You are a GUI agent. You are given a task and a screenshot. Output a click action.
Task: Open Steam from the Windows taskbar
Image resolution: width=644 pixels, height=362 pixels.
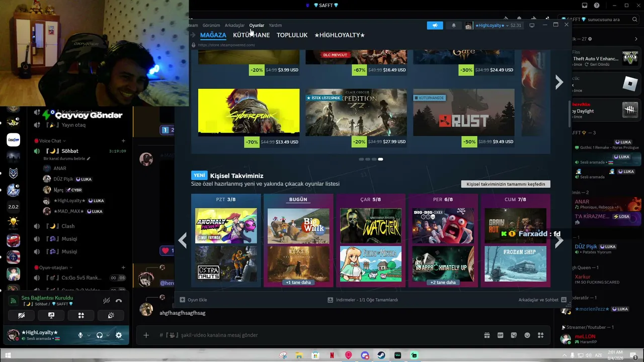click(x=381, y=355)
